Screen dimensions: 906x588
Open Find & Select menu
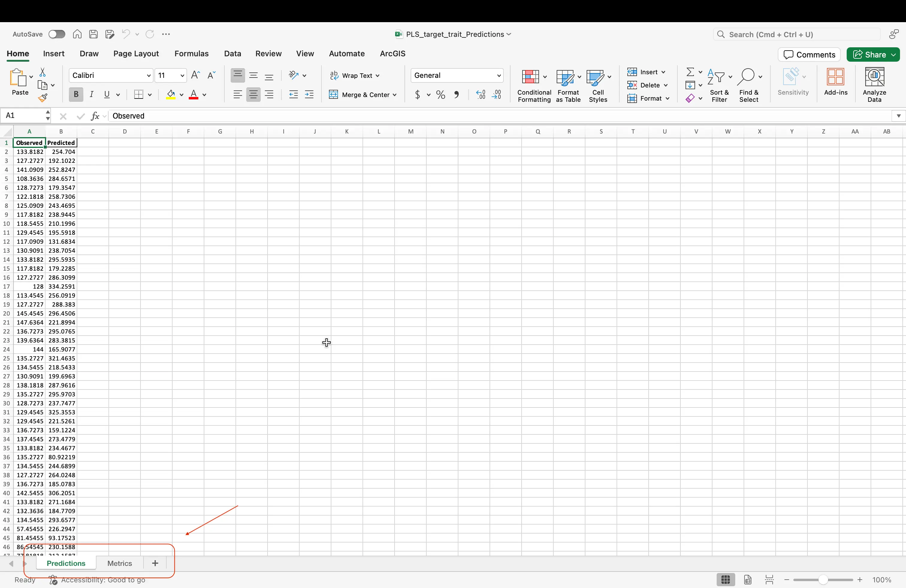point(749,86)
